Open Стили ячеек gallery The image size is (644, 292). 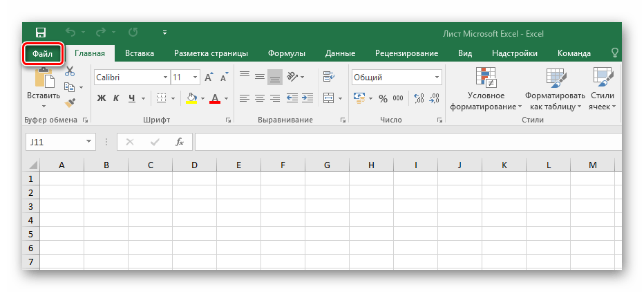(603, 89)
